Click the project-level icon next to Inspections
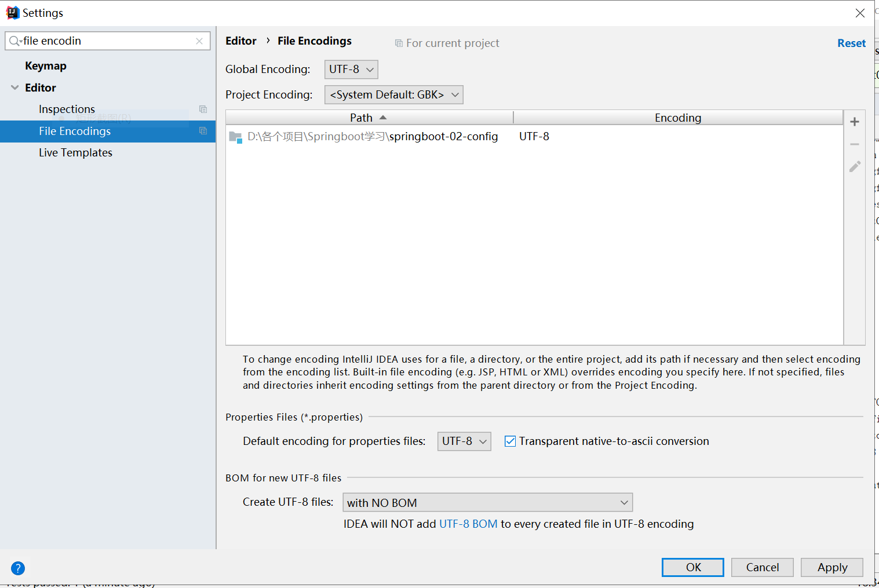Viewport: 879px width, 588px height. point(203,109)
